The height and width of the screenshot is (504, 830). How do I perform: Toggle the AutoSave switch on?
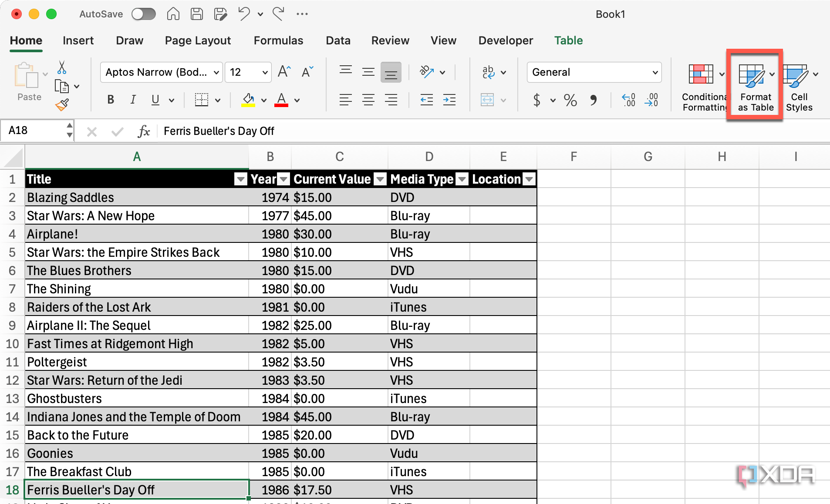click(x=144, y=14)
